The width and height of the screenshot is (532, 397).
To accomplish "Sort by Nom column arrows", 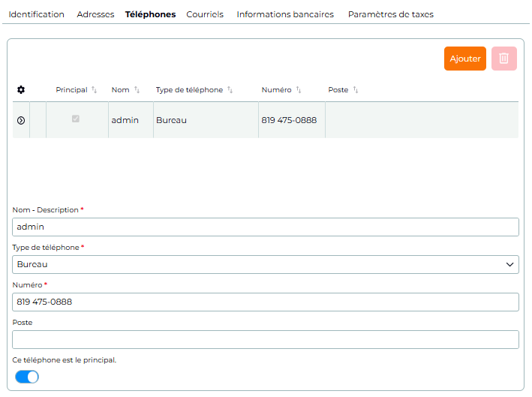I will click(x=137, y=89).
